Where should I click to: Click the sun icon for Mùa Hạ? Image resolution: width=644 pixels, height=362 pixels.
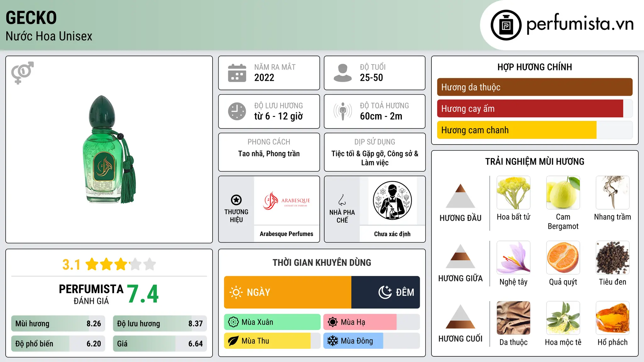(x=333, y=322)
